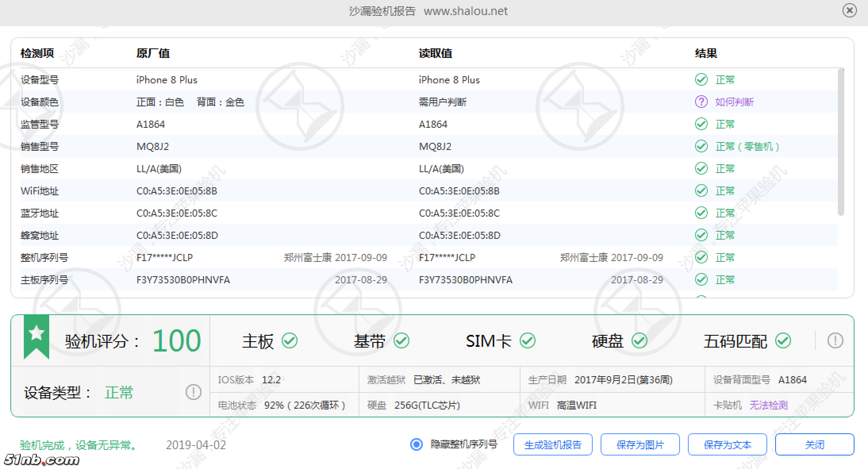
Task: Toggle the 正常 status check on 设备型号 row
Action: pos(701,79)
